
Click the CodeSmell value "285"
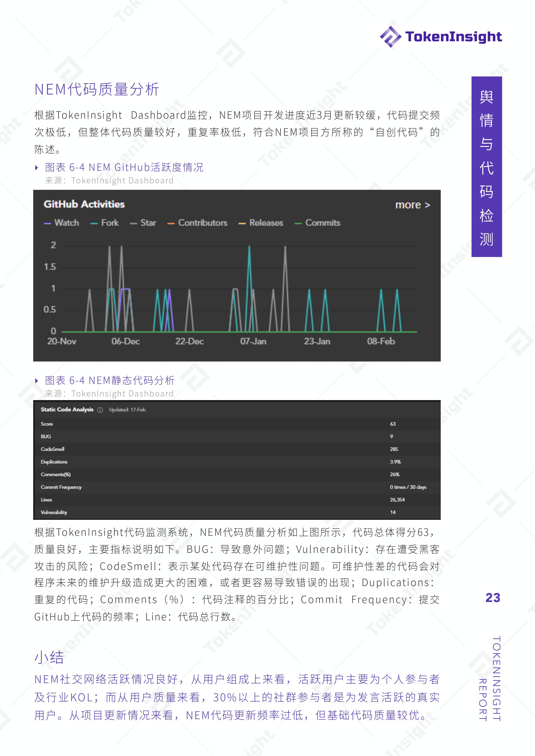(394, 449)
